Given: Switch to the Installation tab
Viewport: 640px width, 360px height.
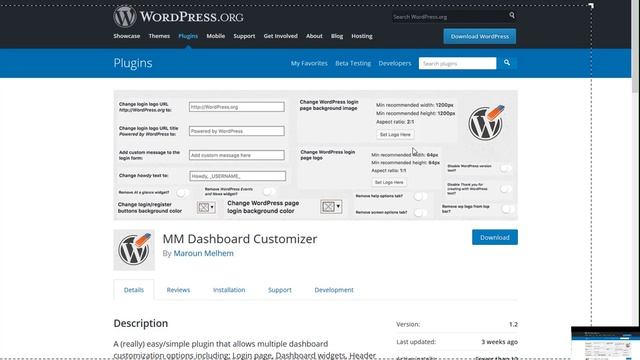Looking at the screenshot, I should pos(229,290).
